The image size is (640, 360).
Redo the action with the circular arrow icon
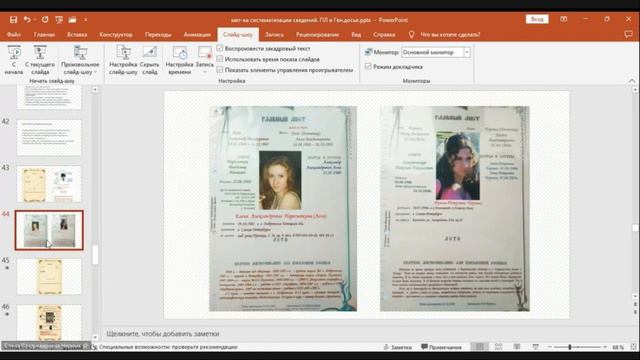(x=45, y=20)
